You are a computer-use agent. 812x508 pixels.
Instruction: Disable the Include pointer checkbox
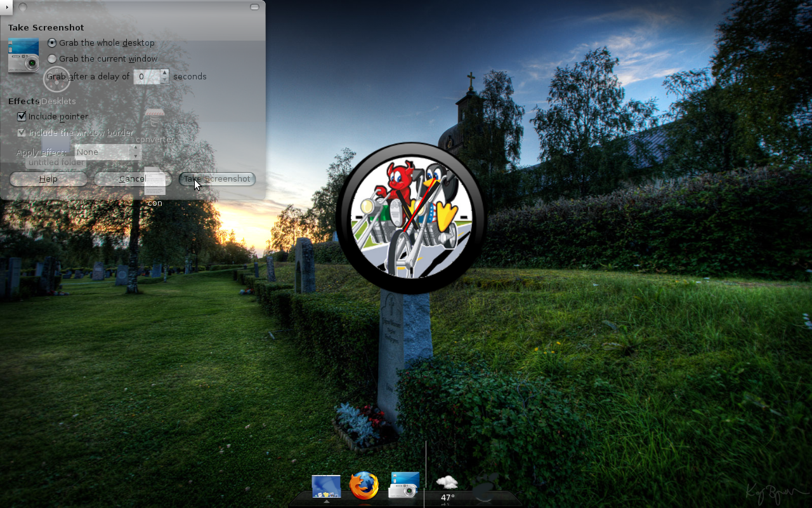point(22,116)
